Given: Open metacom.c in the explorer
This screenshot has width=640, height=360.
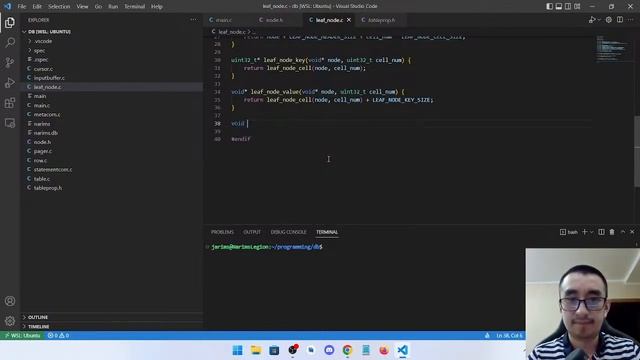Looking at the screenshot, I should (x=111, y=115).
